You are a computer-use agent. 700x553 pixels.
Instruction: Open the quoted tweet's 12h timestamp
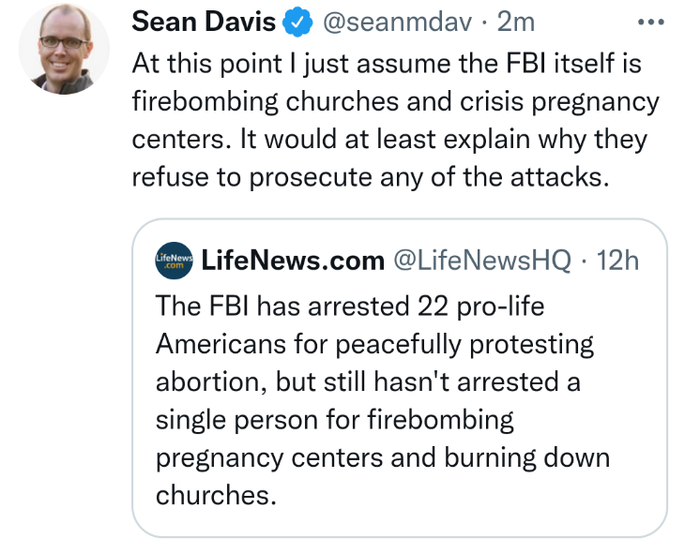point(616,261)
